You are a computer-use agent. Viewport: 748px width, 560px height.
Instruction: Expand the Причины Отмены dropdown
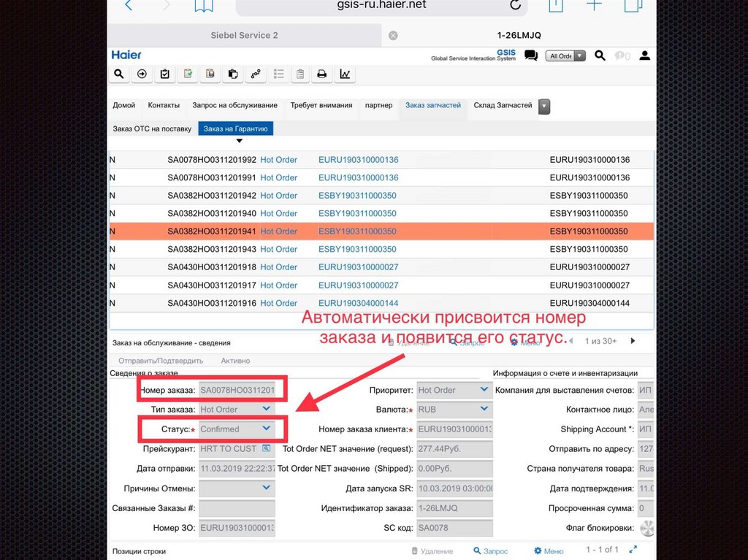[267, 488]
